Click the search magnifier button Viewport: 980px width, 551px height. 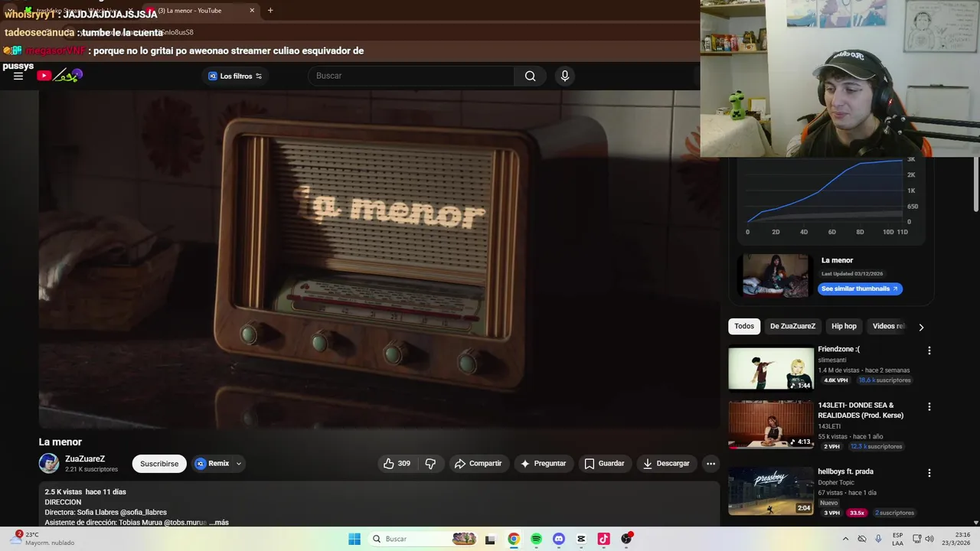click(x=530, y=76)
